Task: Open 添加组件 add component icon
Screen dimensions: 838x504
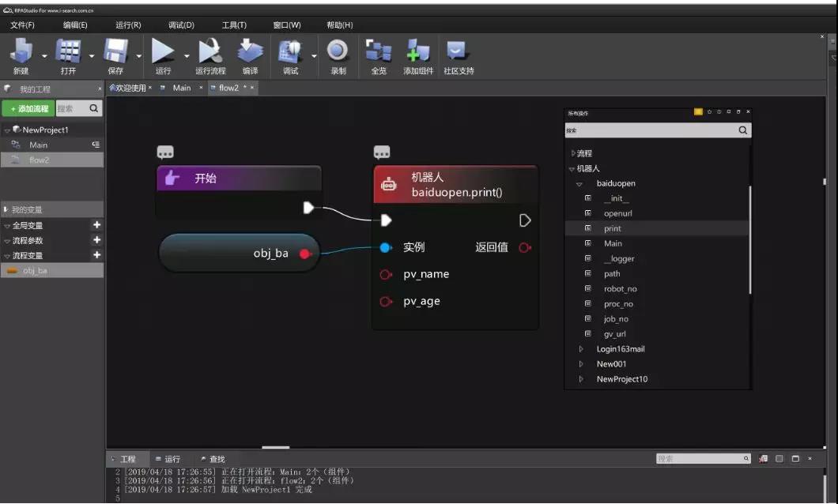Action: coord(417,52)
